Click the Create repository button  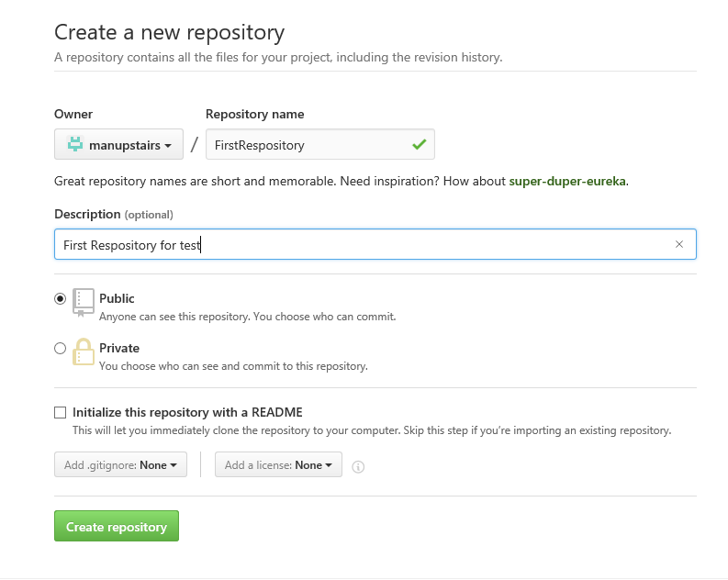[x=117, y=526]
